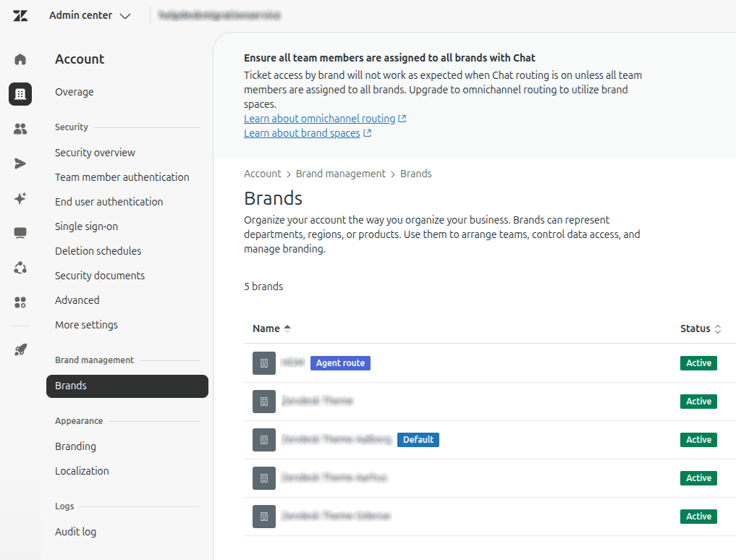Select the Account building icon
The height and width of the screenshot is (560, 736).
(20, 94)
